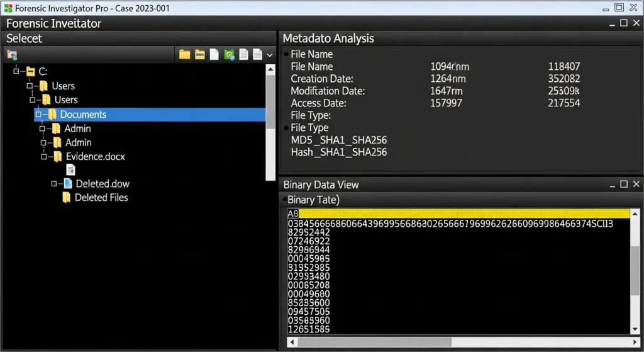Maximize the Forensic Inveitator inner window

coord(623,23)
